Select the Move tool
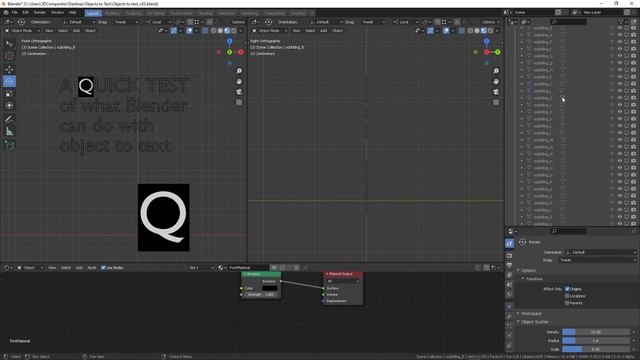Viewport: 640px width, 360px height. click(x=9, y=69)
